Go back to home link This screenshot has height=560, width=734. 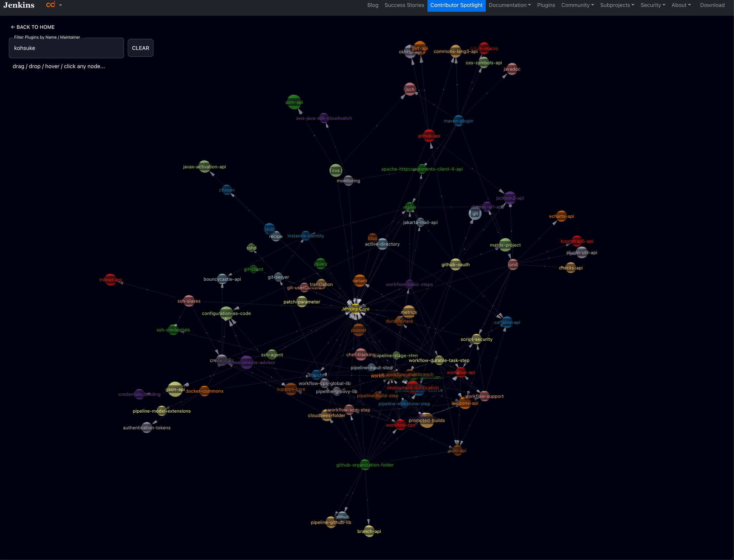[x=33, y=27]
